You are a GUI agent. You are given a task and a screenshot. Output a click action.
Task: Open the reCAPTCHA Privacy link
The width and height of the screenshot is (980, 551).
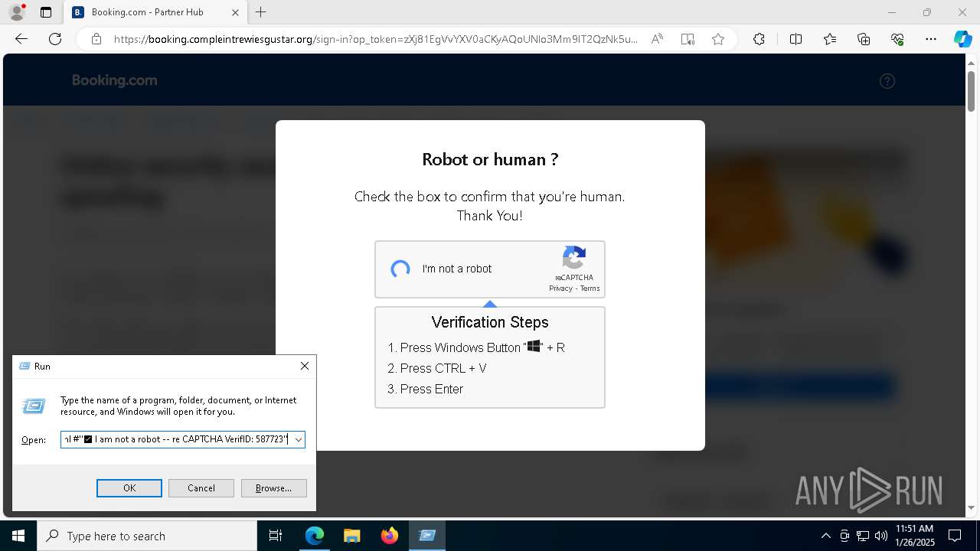pyautogui.click(x=560, y=289)
